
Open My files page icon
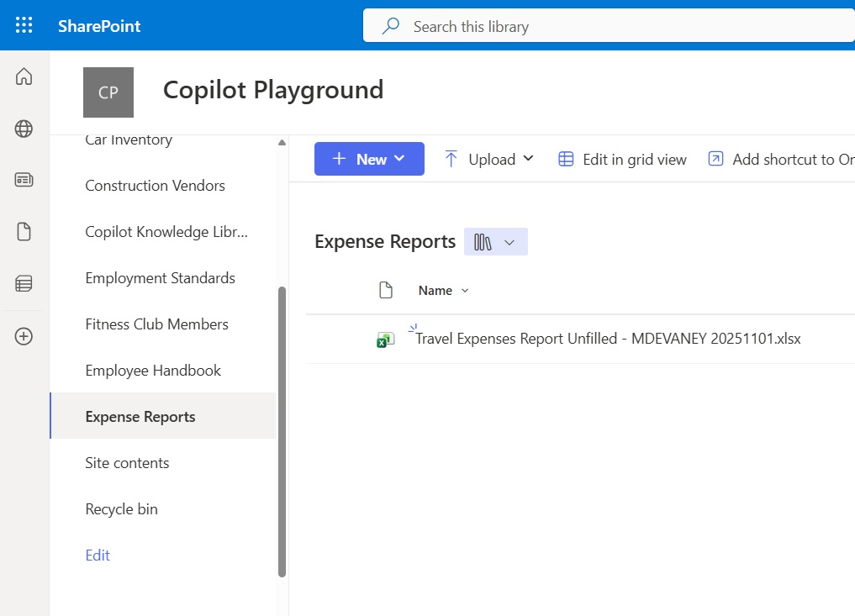point(24,232)
